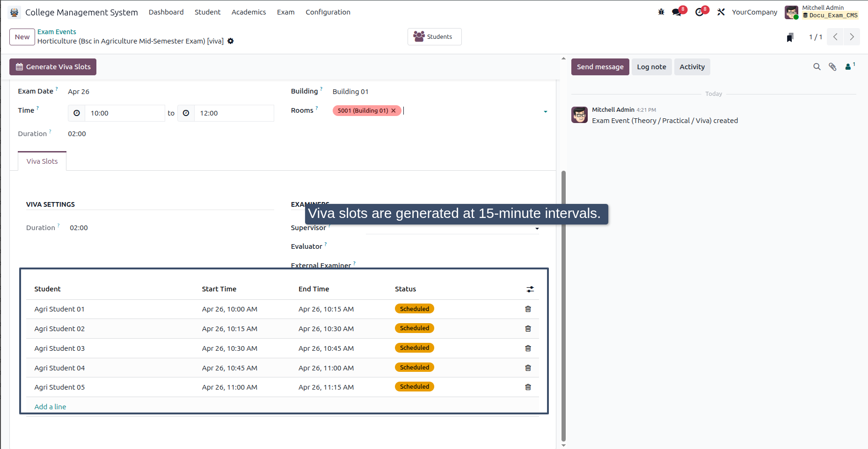
Task: Open the conversations chat icon
Action: click(x=677, y=12)
